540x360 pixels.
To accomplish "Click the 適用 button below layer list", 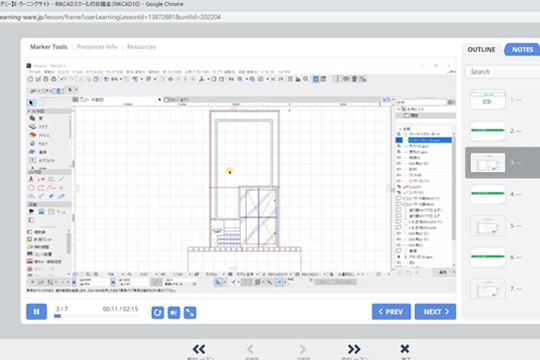I will (x=444, y=272).
